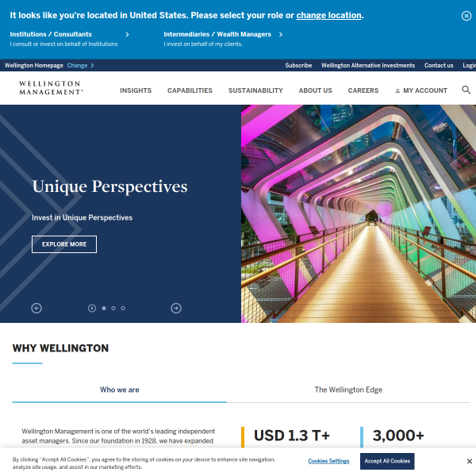The width and height of the screenshot is (476, 476).
Task: Open the Careers menu
Action: tap(363, 90)
